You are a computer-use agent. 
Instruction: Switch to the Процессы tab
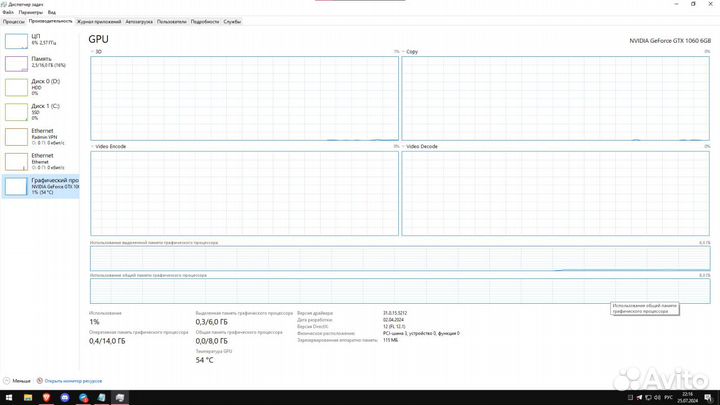pyautogui.click(x=14, y=22)
